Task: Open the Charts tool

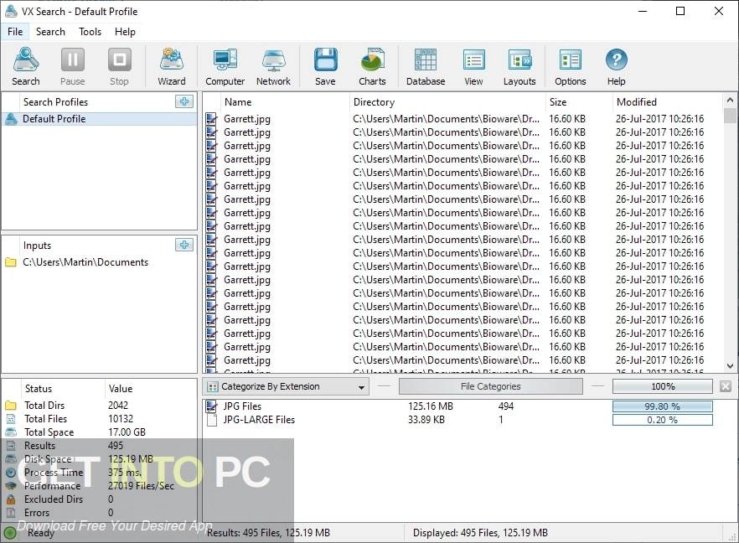Action: [372, 66]
